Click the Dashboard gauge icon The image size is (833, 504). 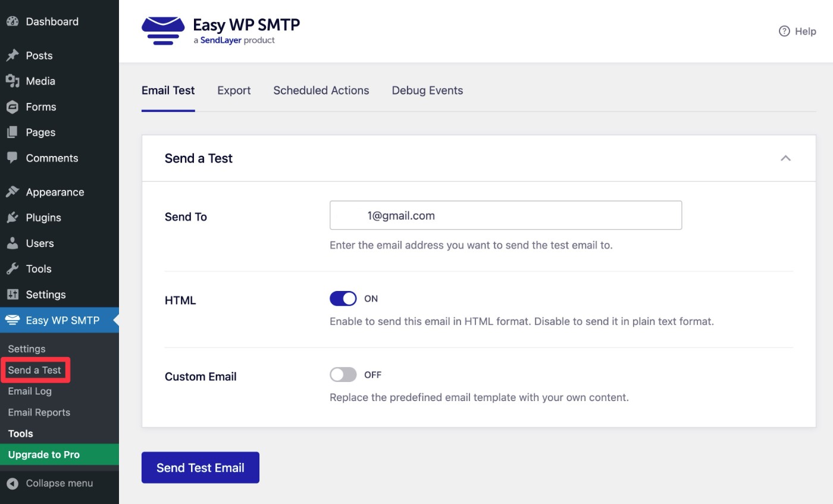[x=12, y=21]
